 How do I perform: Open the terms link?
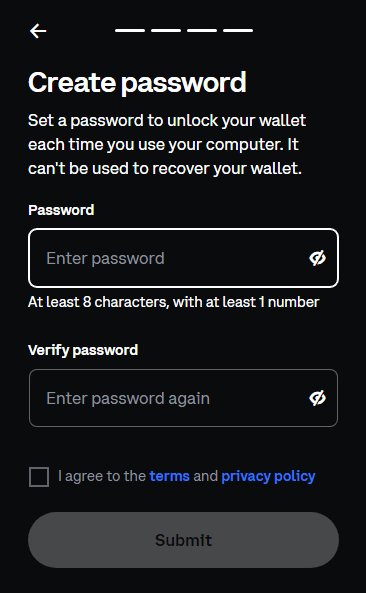(x=169, y=476)
